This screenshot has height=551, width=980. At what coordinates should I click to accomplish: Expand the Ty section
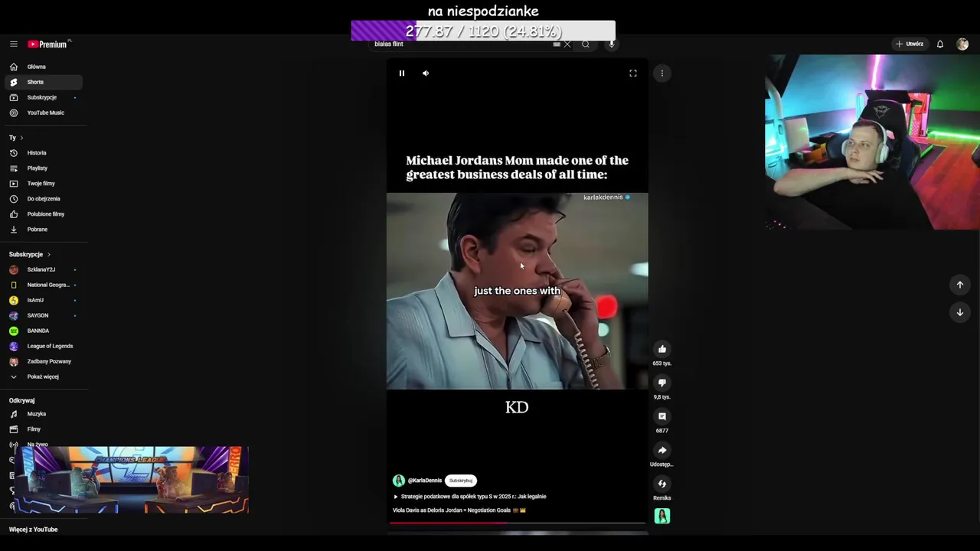point(16,138)
